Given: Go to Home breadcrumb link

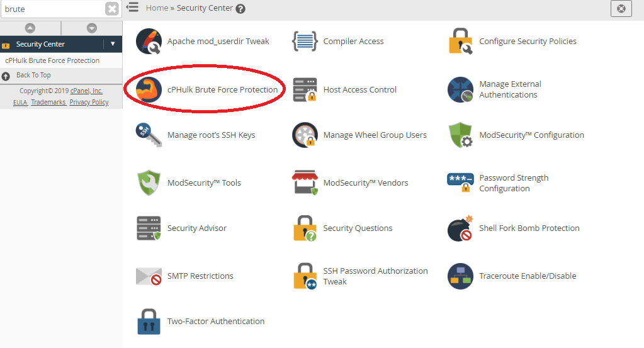Looking at the screenshot, I should [x=157, y=8].
